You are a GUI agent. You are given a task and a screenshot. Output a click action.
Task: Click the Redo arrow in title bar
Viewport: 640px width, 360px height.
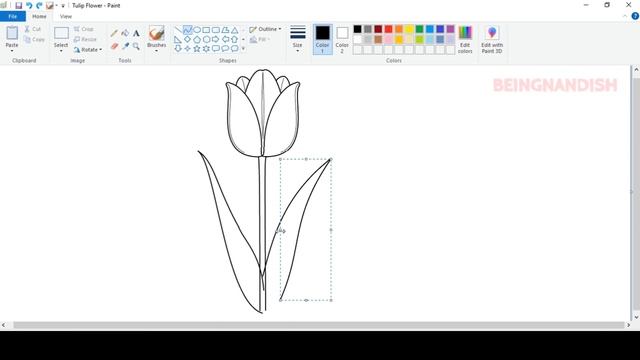[39, 5]
